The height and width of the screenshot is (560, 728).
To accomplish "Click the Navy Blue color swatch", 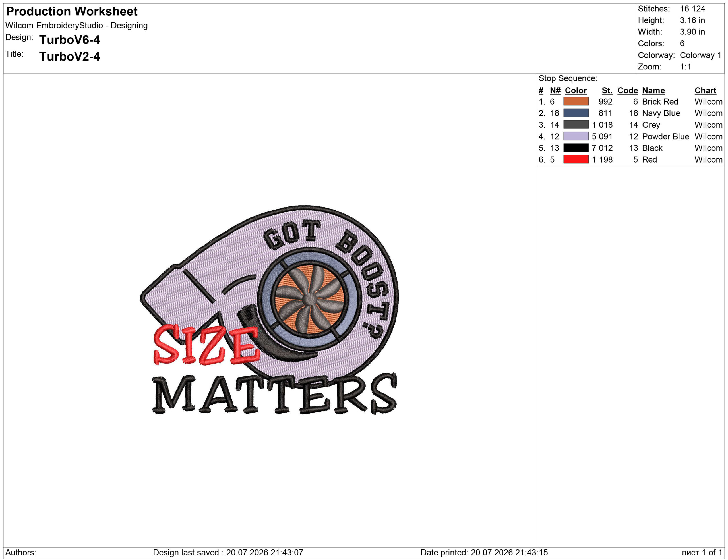I will (x=576, y=113).
